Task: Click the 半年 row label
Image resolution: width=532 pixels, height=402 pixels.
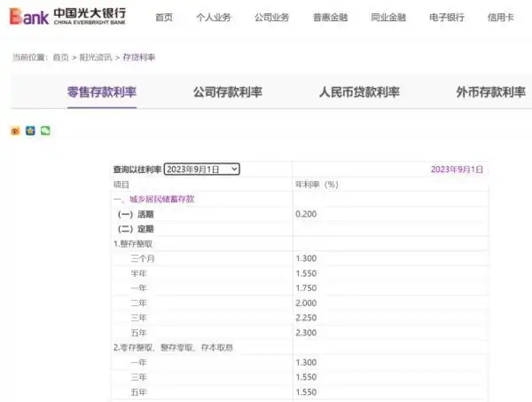Action: coord(139,273)
